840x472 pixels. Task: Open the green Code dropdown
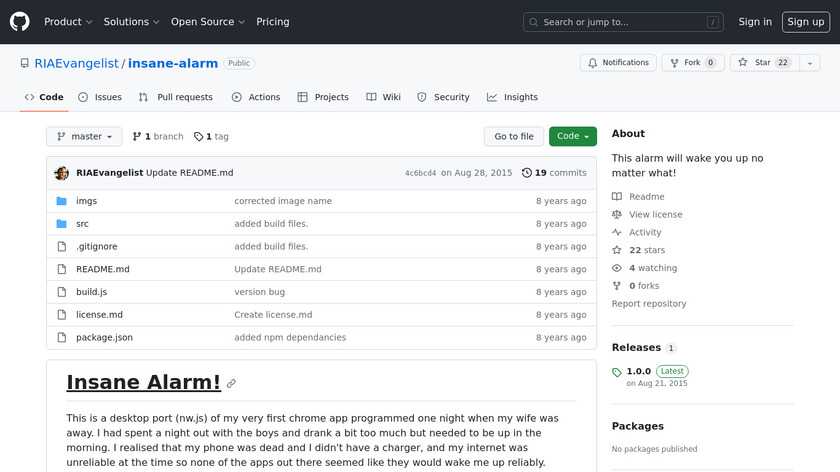[572, 137]
